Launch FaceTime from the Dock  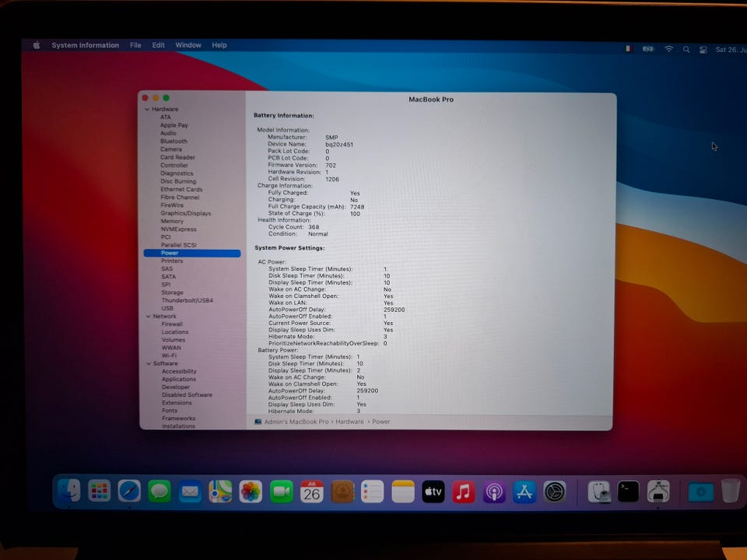pyautogui.click(x=281, y=492)
